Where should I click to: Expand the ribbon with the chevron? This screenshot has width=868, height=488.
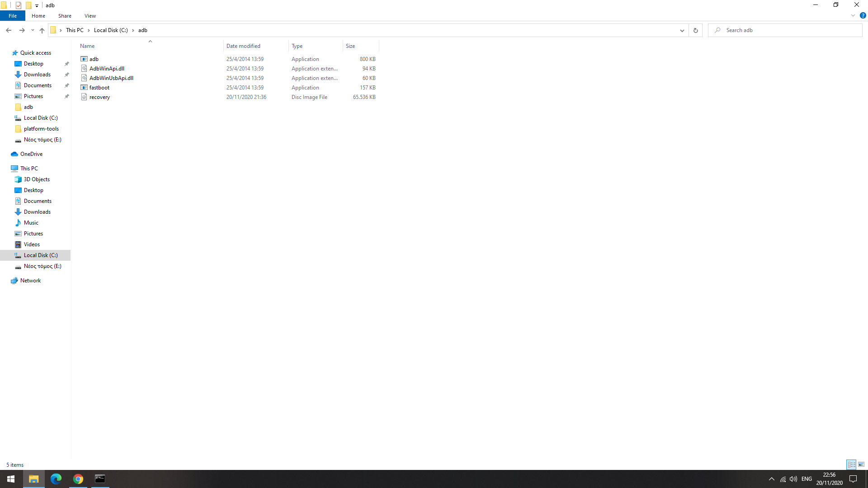tap(853, 15)
